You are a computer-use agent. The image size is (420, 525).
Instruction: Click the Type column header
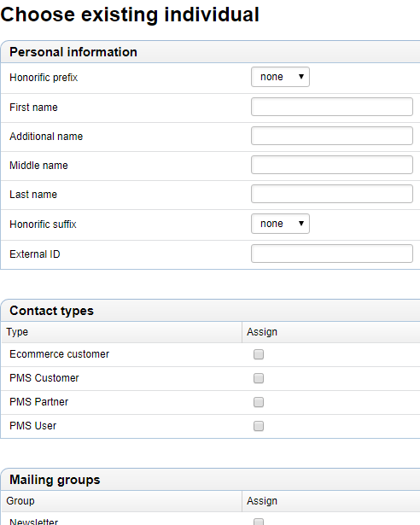tap(17, 332)
